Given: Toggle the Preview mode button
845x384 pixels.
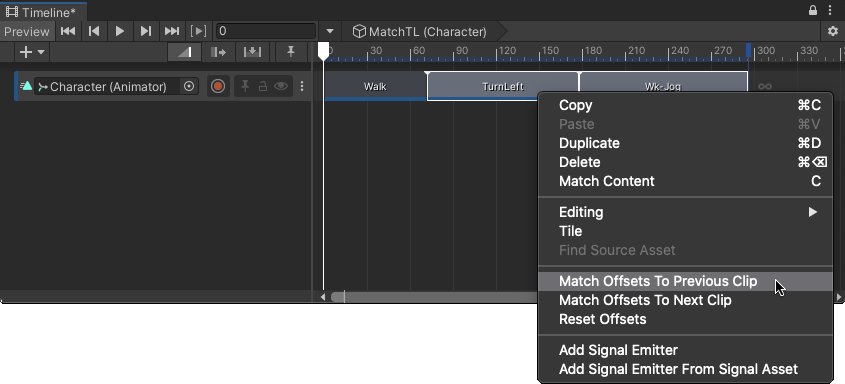Looking at the screenshot, I should [x=27, y=31].
